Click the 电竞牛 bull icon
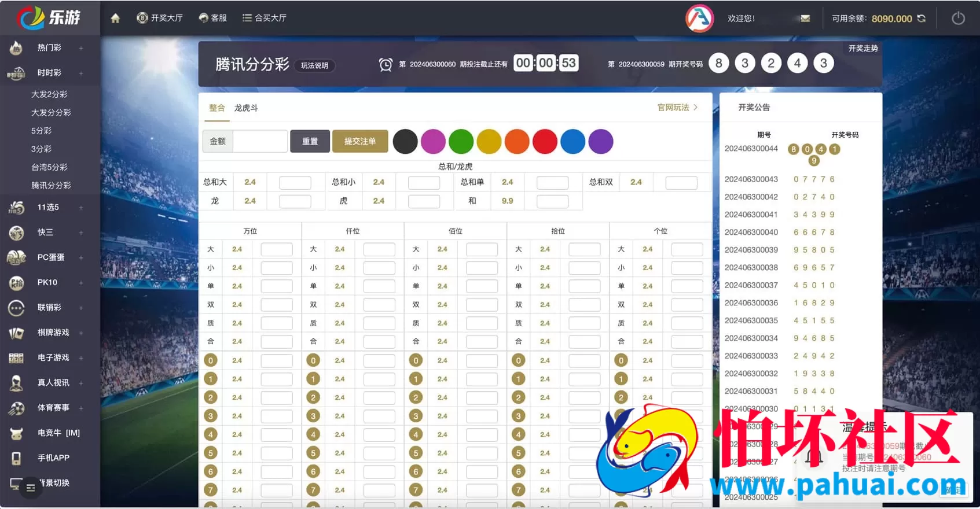 pyautogui.click(x=16, y=433)
